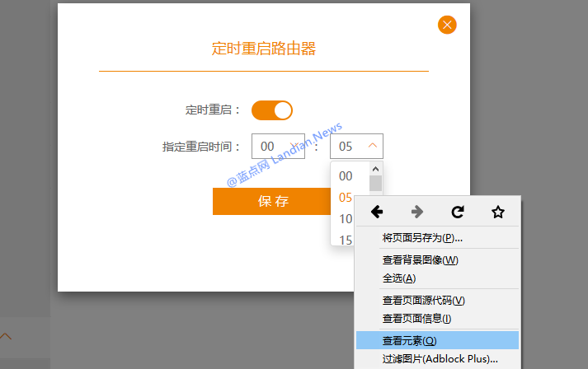Screen dimensions: 588x369
Task: Open 查看页面源代码(V) from the context menu
Action: pos(437,301)
